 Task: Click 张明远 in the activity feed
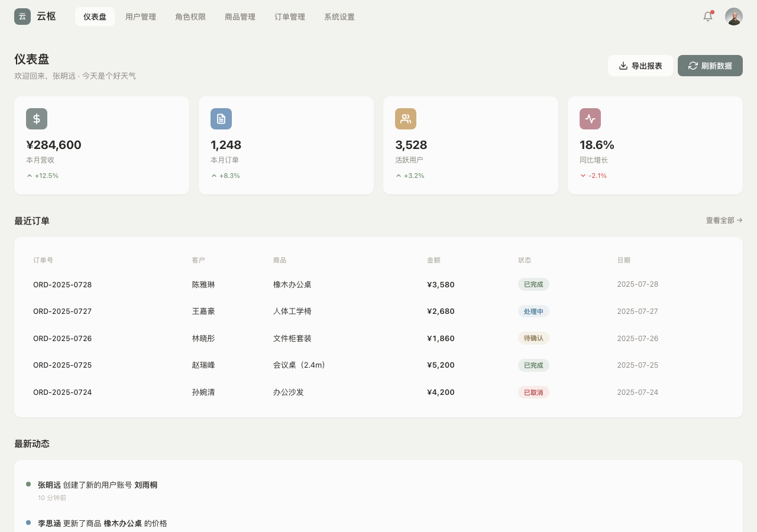point(49,485)
